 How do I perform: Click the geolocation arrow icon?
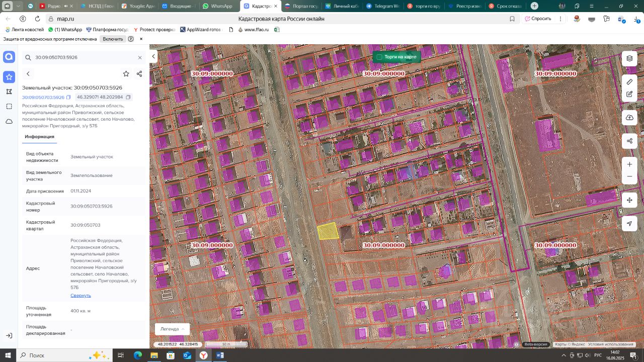tap(629, 224)
